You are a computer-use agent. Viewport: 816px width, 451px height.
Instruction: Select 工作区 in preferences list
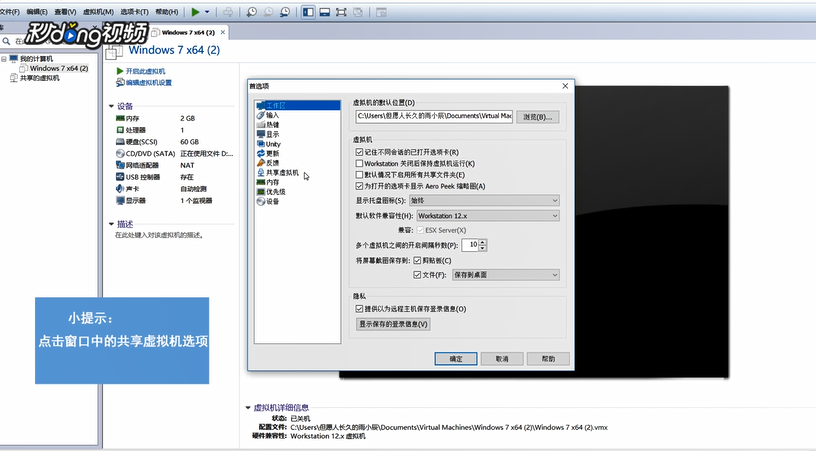coord(298,105)
